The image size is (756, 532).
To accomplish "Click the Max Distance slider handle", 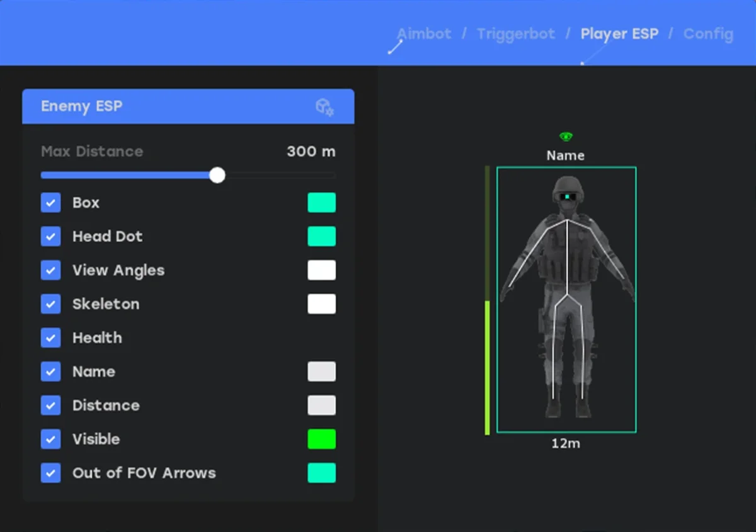I will 217,175.
